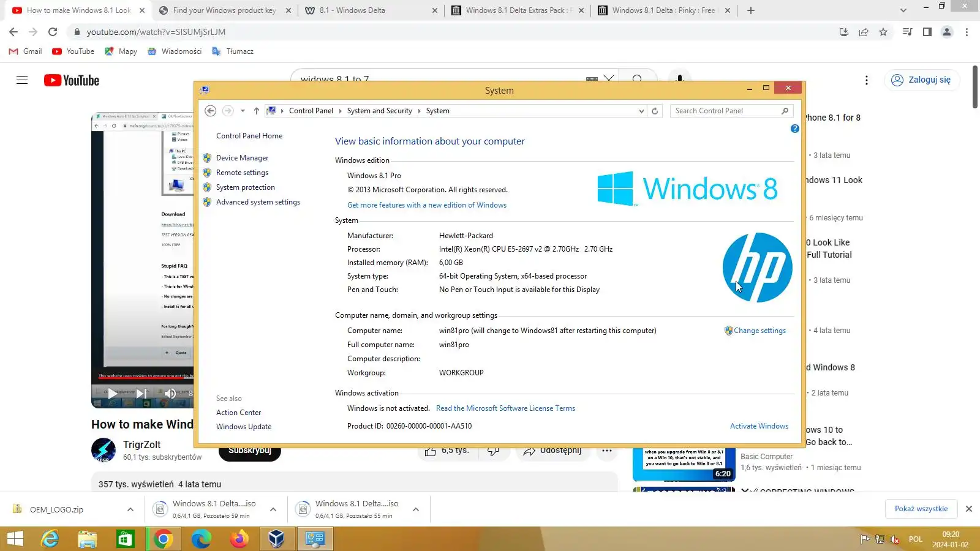
Task: Open Windows Start button
Action: [15, 539]
